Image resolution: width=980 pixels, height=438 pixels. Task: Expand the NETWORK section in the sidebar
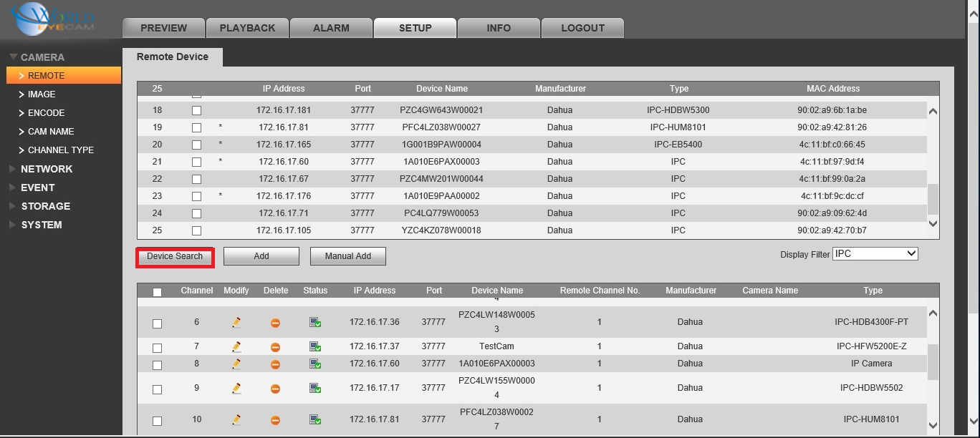click(47, 169)
